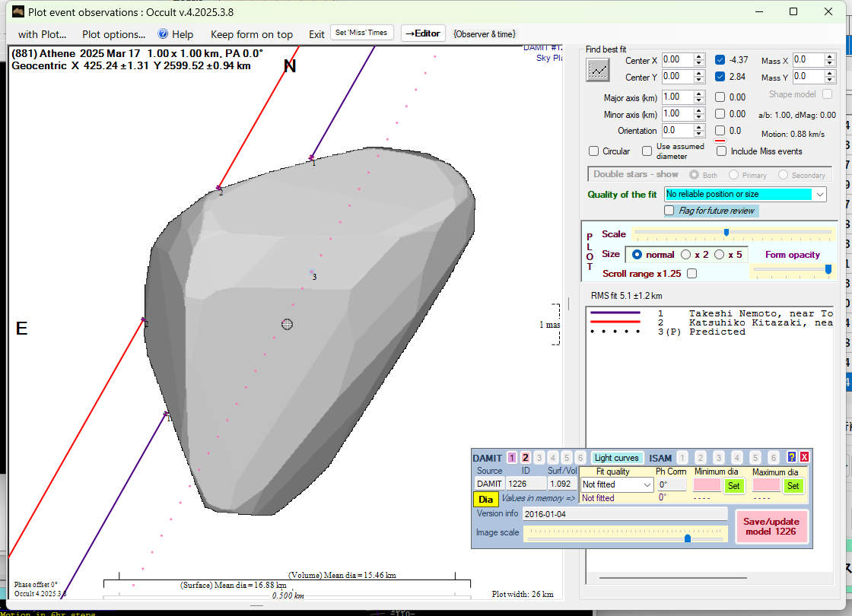Image resolution: width=852 pixels, height=616 pixels.
Task: Click the Occult app icon in title bar
Action: [19, 11]
